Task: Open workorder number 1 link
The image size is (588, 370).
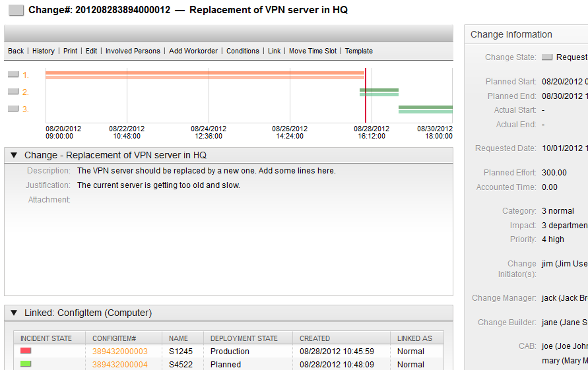Action: point(25,75)
